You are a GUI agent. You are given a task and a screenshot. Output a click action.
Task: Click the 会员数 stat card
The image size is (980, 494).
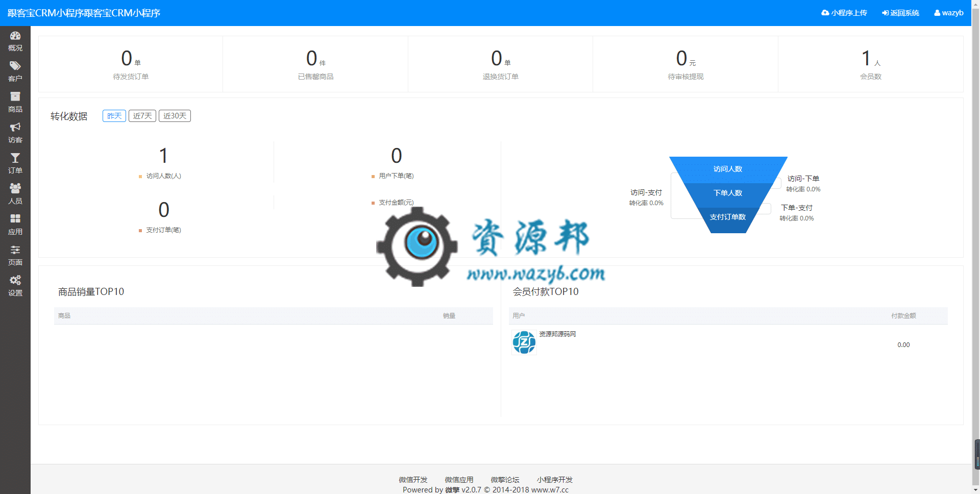click(x=871, y=64)
